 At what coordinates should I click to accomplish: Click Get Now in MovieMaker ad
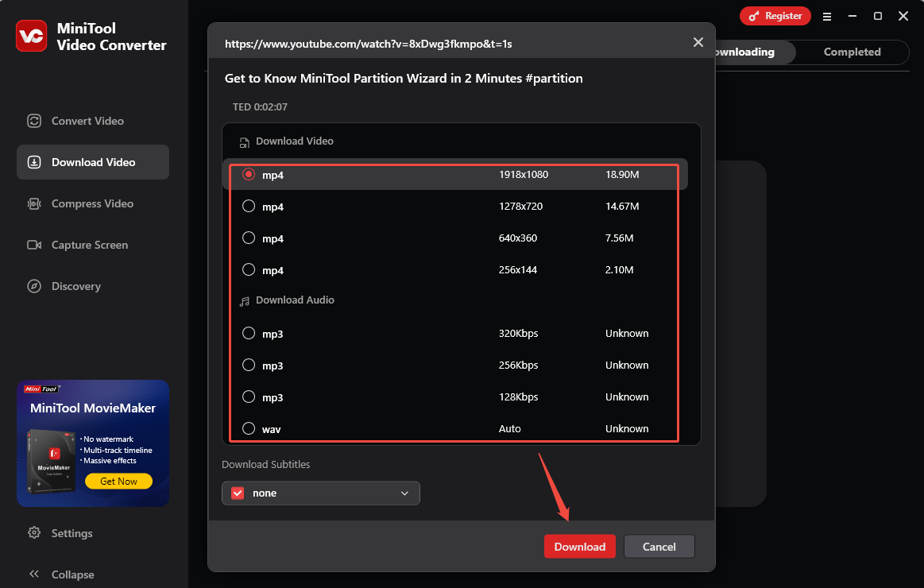[118, 482]
